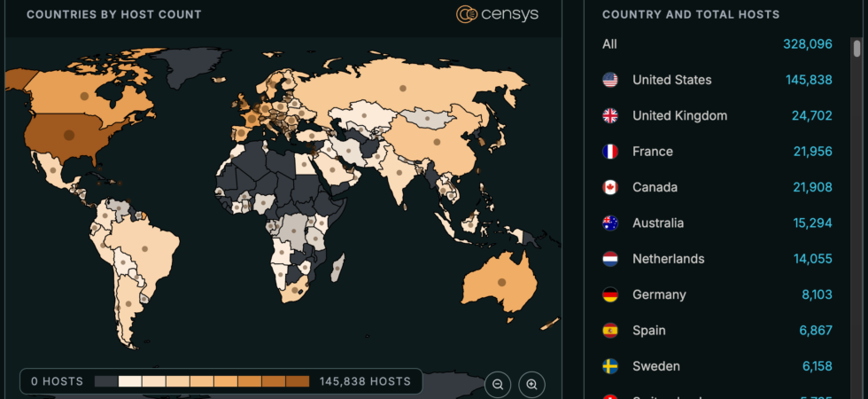The height and width of the screenshot is (399, 868).
Task: Click the Netherlands flag icon
Action: click(x=610, y=259)
